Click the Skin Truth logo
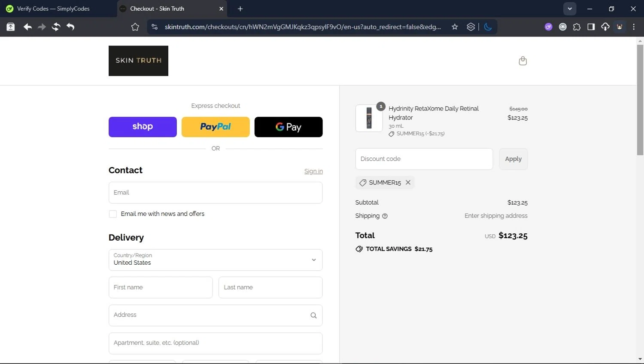 [138, 61]
